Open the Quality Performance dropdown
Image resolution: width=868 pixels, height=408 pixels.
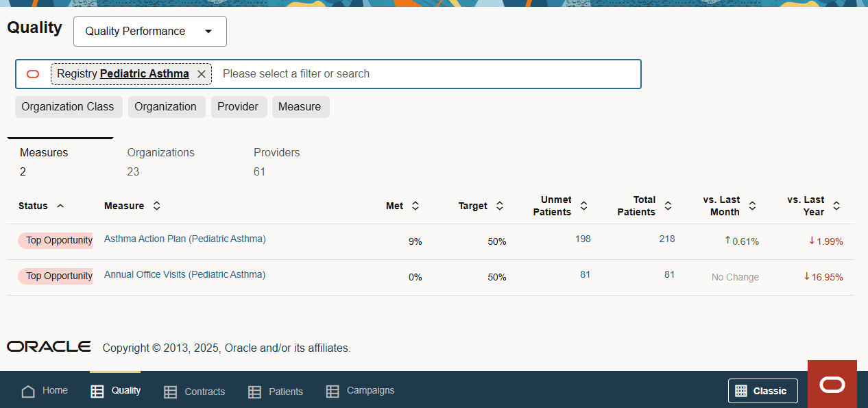click(149, 32)
